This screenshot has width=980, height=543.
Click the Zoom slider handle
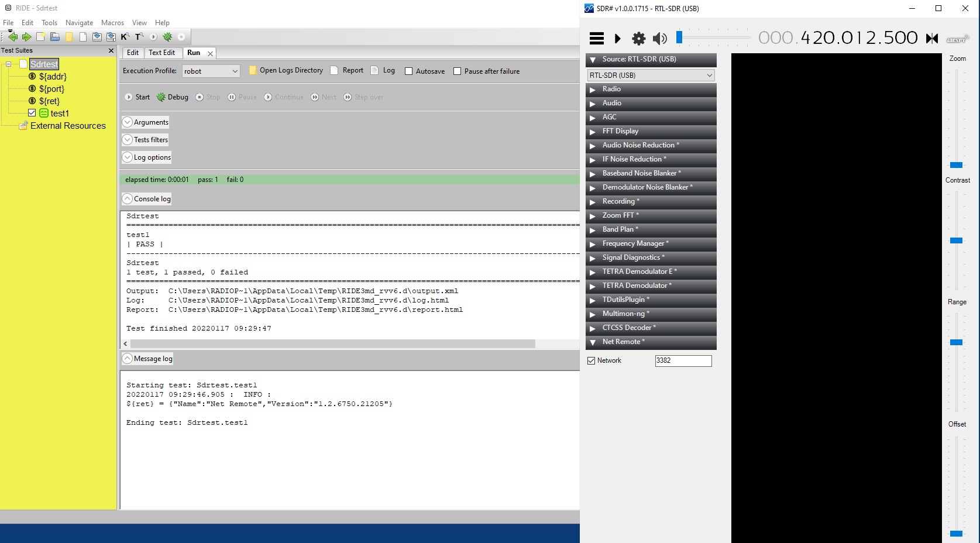click(x=956, y=165)
